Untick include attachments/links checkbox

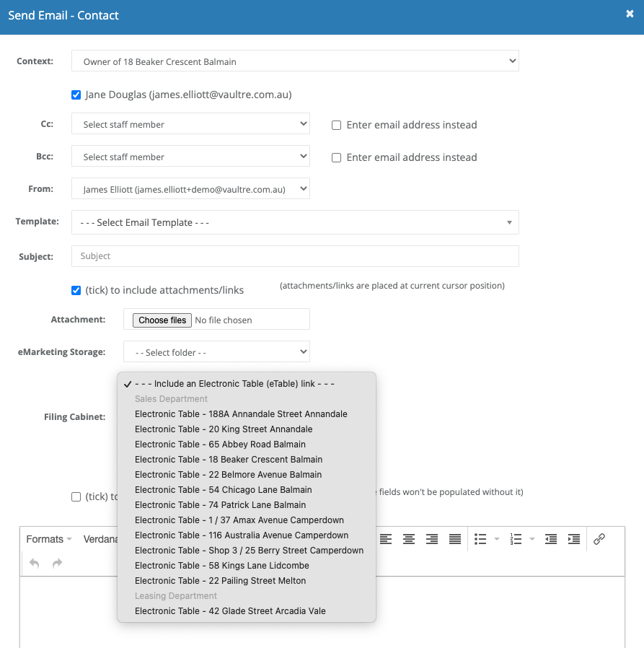coord(76,291)
